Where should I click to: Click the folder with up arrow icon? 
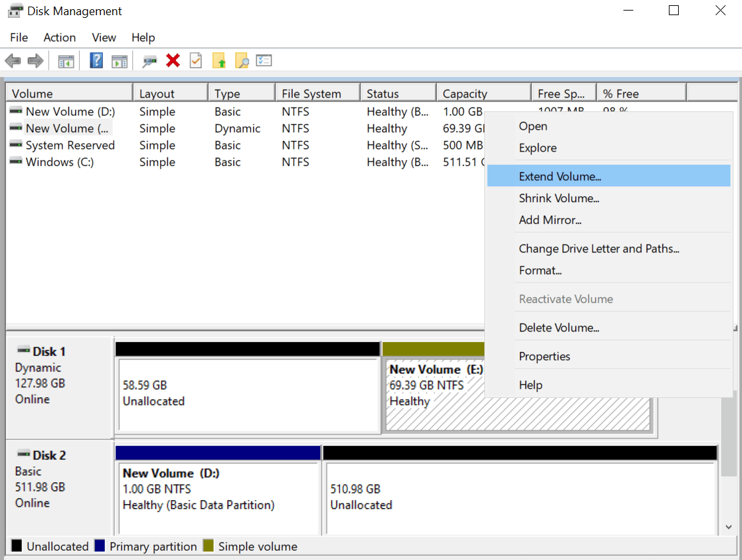[x=219, y=61]
